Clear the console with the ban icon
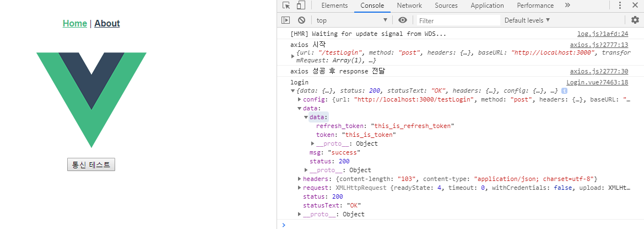 point(301,20)
